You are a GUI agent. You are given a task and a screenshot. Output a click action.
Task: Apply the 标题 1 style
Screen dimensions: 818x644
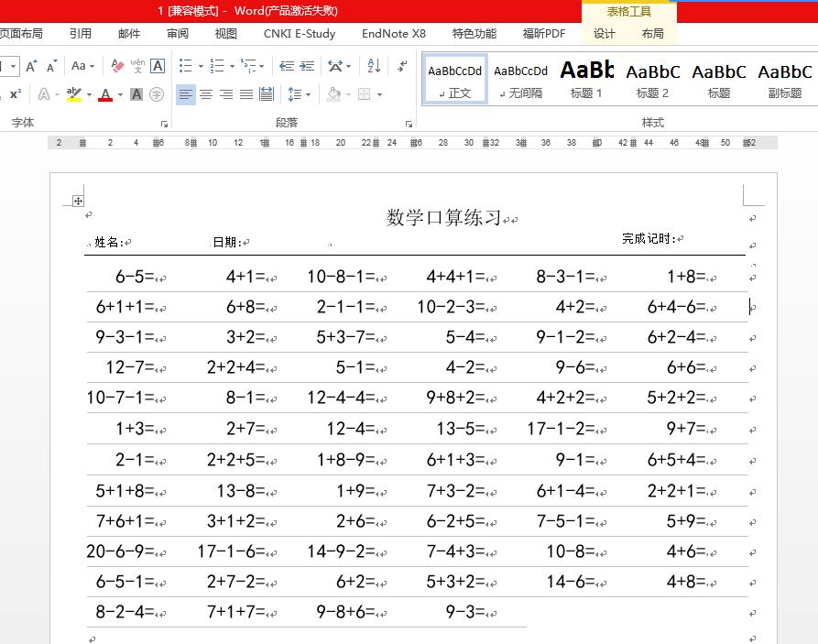(585, 79)
